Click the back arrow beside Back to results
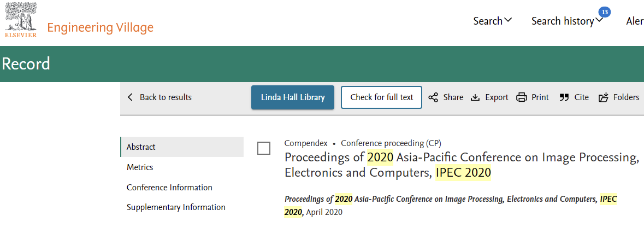 click(x=130, y=97)
